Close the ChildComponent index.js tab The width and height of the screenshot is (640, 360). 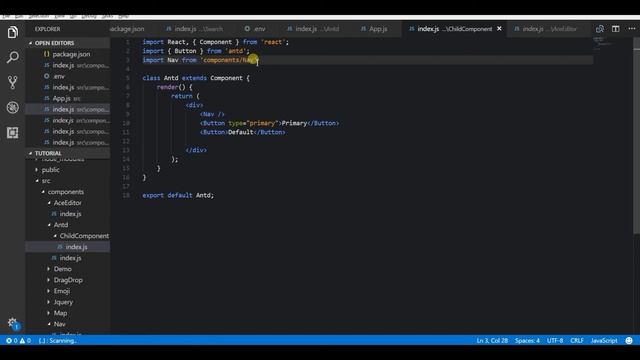499,29
